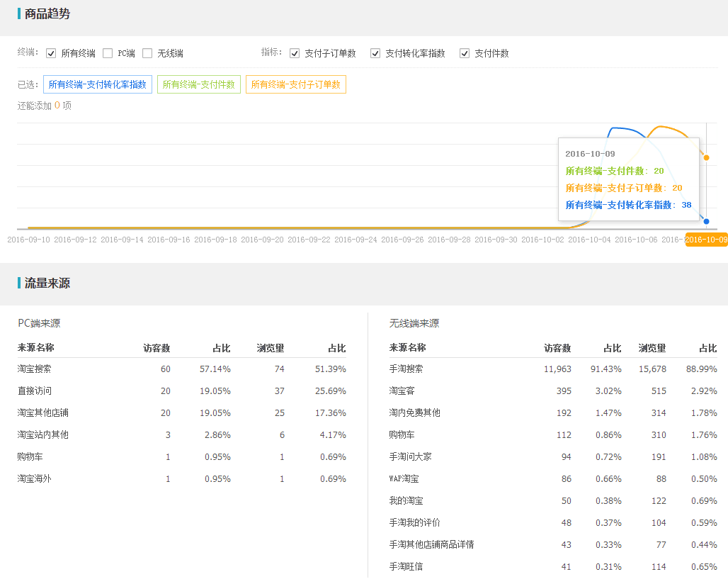The image size is (728, 584).
Task: Uncheck the 支付转化率指数 indicator
Action: pos(375,53)
